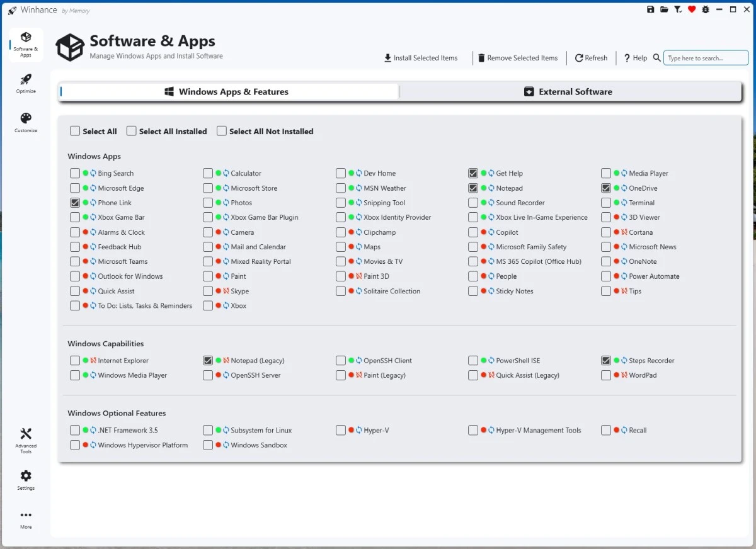Check the Select All checkbox
Screen dimensions: 756x549
[75, 131]
